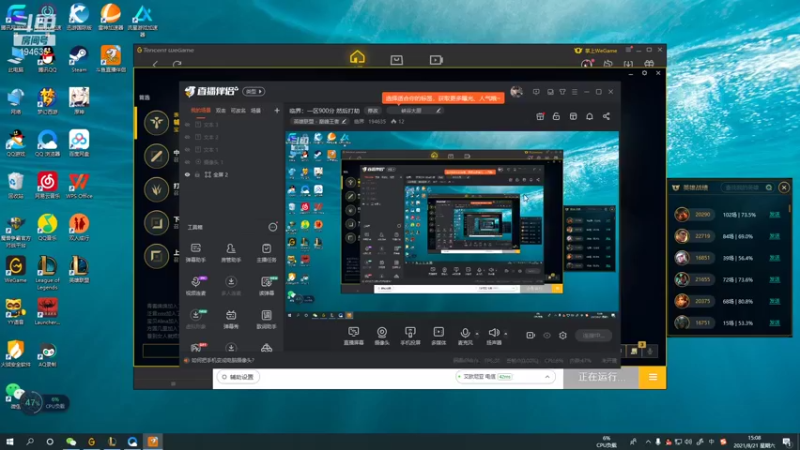
Task: Switch to the 我的场景 scene tab
Action: point(201,111)
